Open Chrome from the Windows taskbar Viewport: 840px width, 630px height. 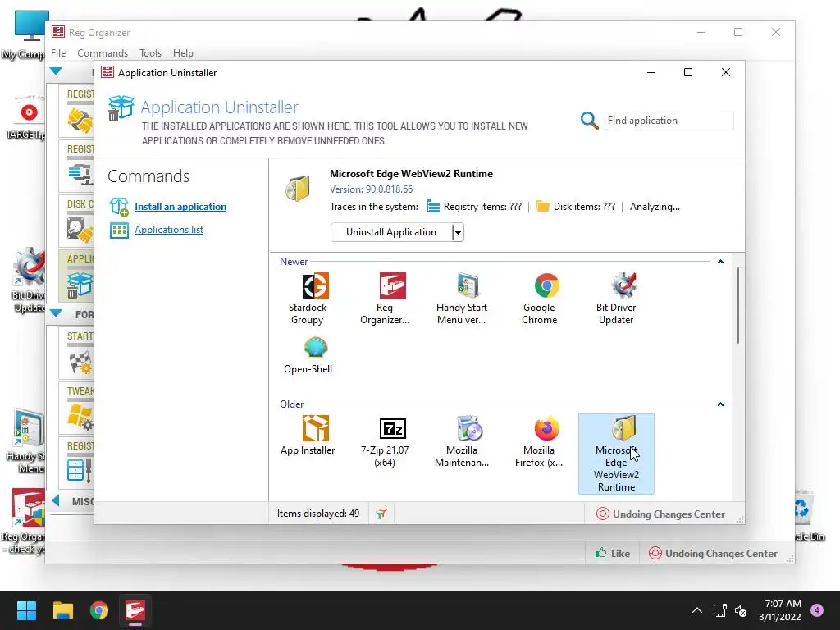pyautogui.click(x=99, y=610)
